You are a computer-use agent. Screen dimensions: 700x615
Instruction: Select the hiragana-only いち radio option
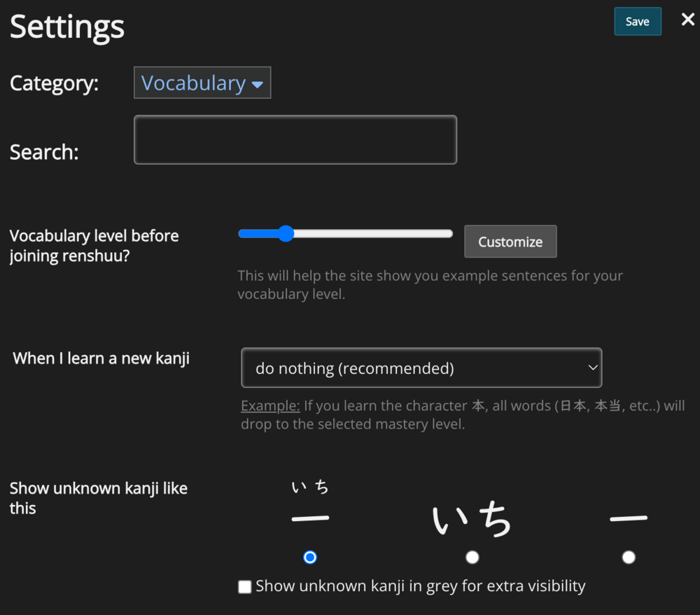(x=472, y=557)
